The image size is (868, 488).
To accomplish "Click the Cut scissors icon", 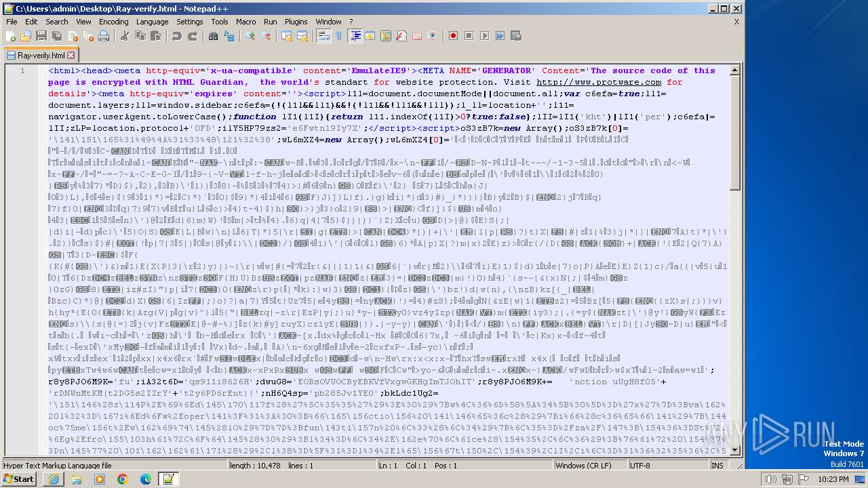I will (124, 36).
